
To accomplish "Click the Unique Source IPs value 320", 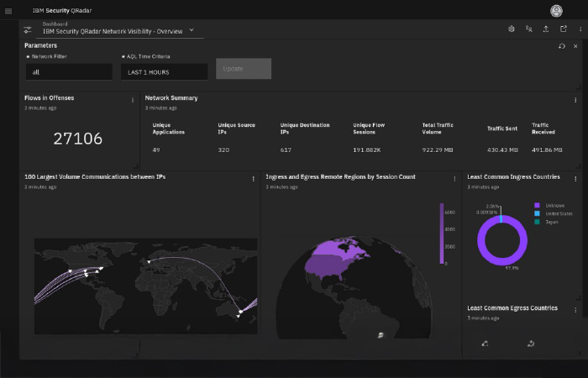I will 223,150.
